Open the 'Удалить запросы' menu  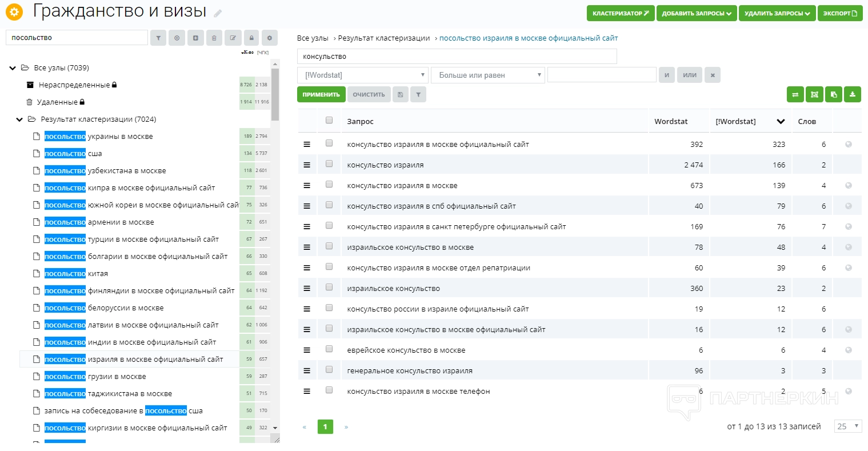point(777,13)
